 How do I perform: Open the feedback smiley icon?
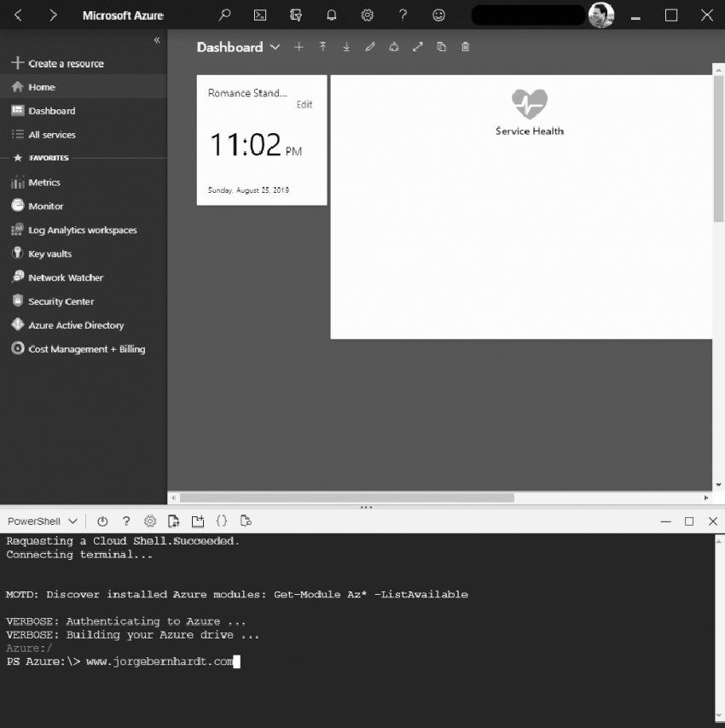point(438,15)
